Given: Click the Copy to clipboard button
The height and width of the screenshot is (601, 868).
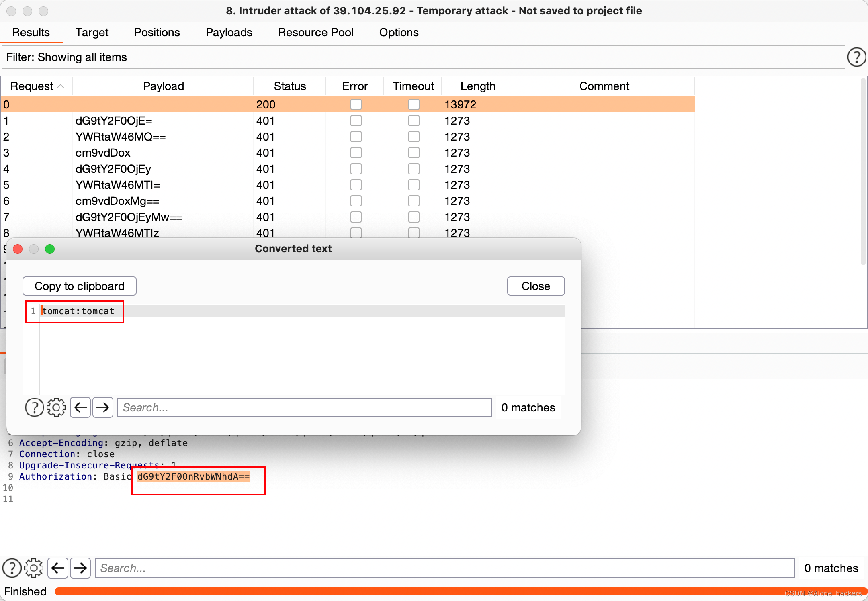Looking at the screenshot, I should click(x=80, y=286).
